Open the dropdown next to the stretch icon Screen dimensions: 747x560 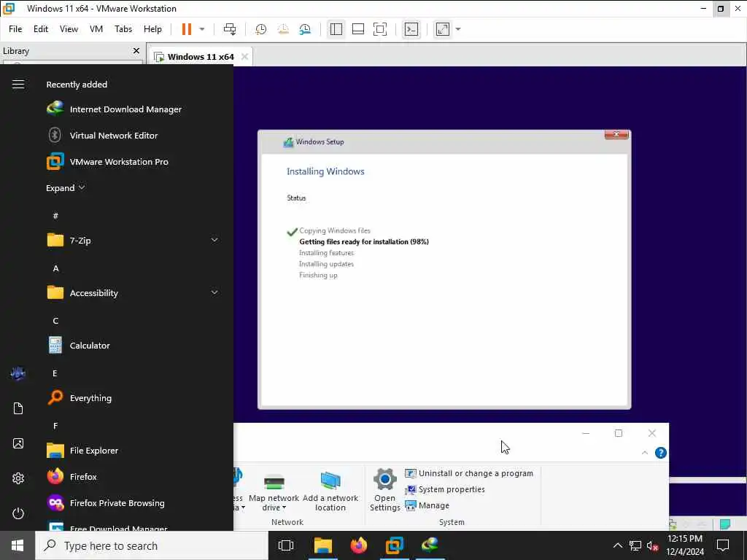click(x=458, y=29)
